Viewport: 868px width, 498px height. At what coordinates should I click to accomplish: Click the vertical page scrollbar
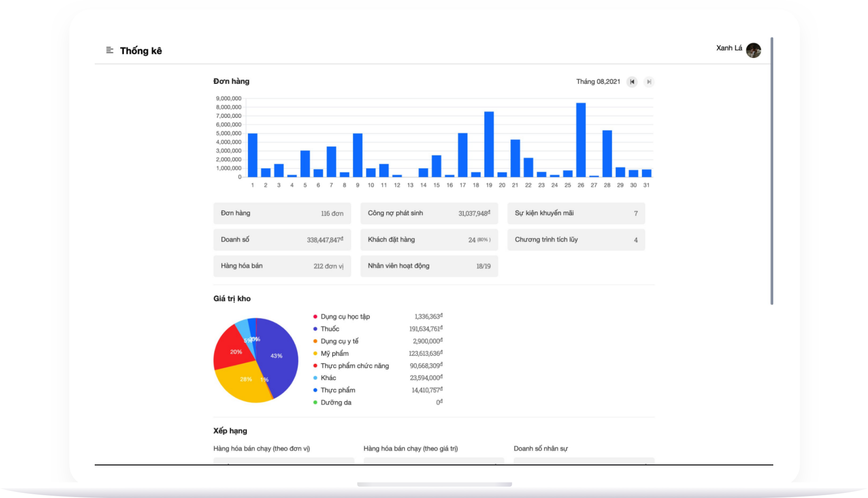tap(771, 171)
